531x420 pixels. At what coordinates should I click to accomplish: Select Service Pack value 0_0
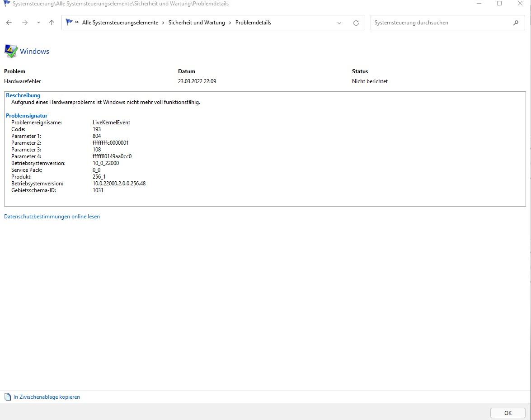pyautogui.click(x=97, y=170)
